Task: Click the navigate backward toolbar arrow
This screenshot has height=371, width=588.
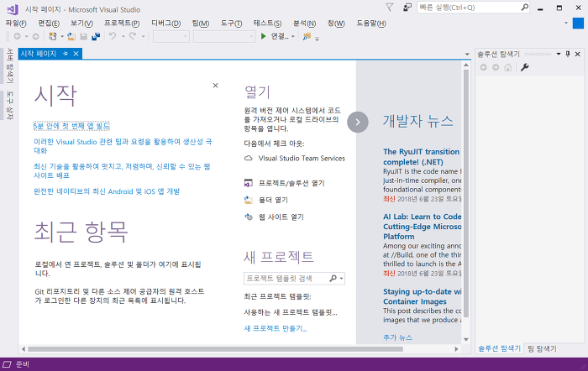Action: [18, 36]
